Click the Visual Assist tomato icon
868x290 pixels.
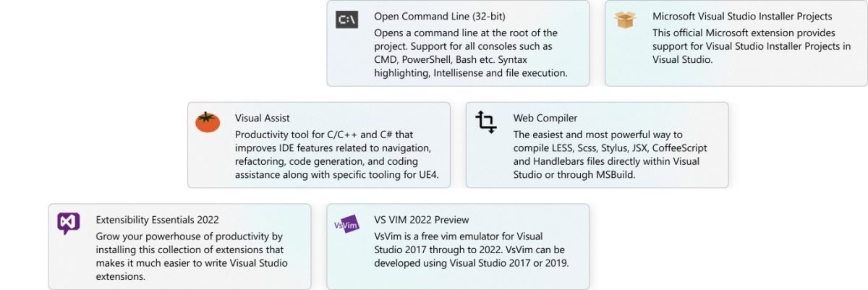(x=208, y=121)
